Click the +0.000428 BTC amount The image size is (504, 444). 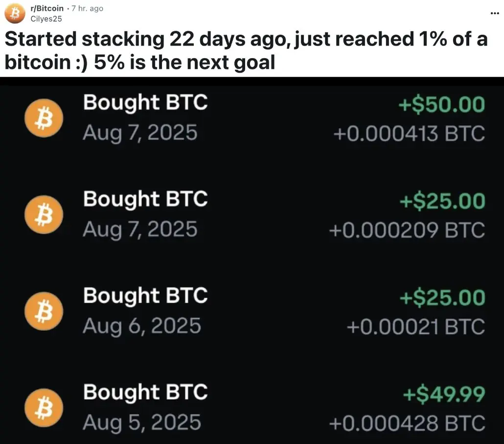(407, 423)
